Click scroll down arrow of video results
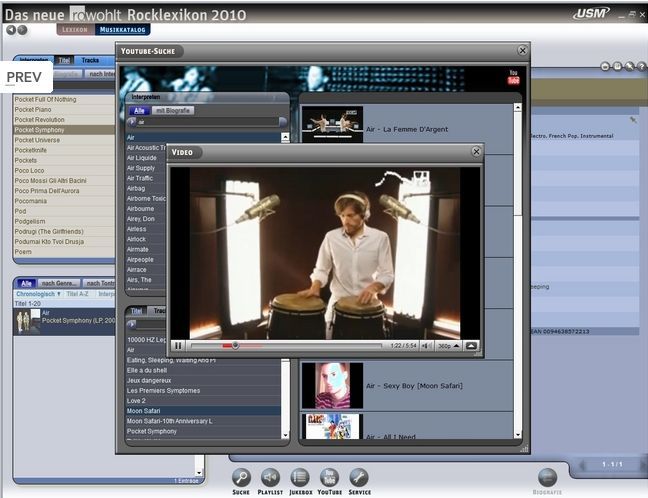Image resolution: width=648 pixels, height=498 pixels. pos(517,435)
